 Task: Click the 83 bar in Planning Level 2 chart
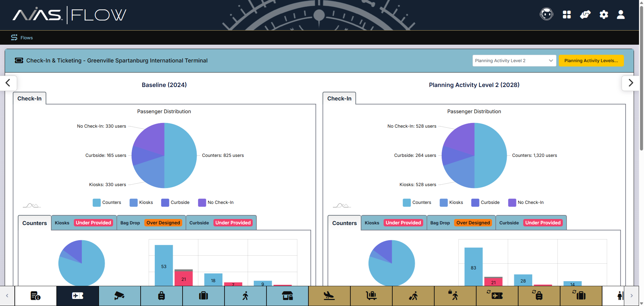[474, 267]
